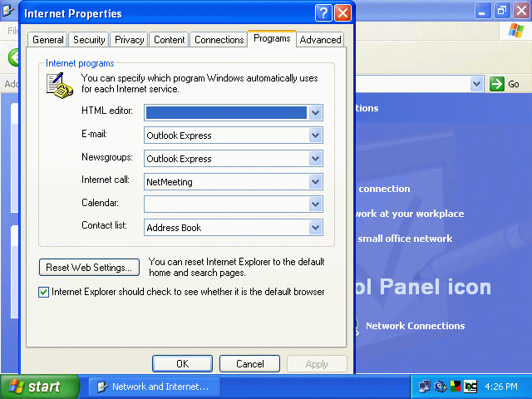Open the Start menu
This screenshot has height=399, width=532.
[40, 387]
